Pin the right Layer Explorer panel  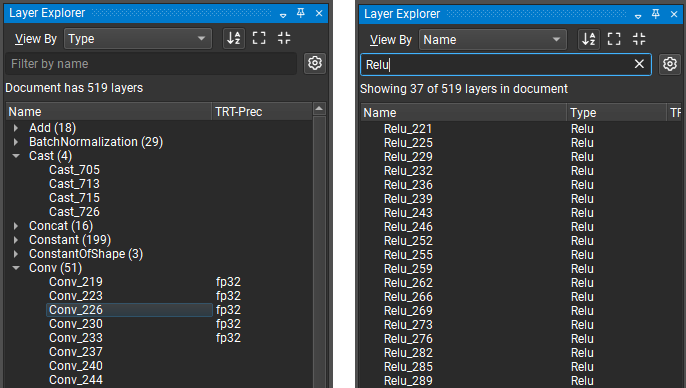click(x=655, y=14)
